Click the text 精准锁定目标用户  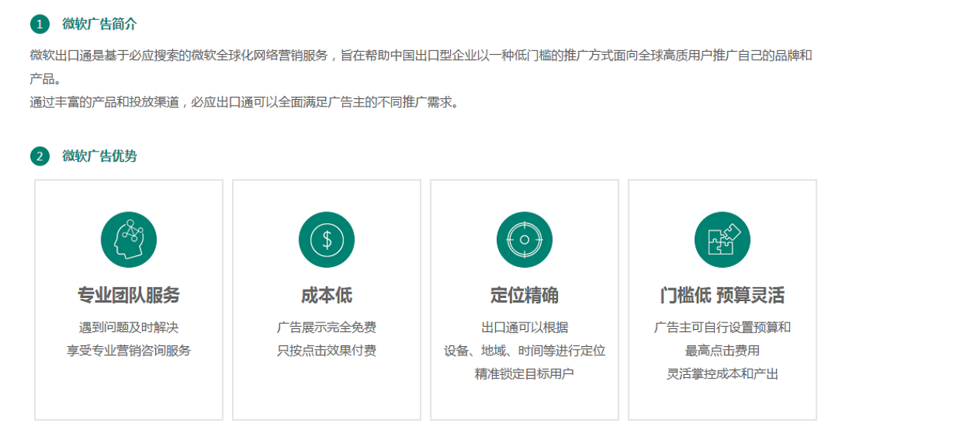click(x=525, y=374)
